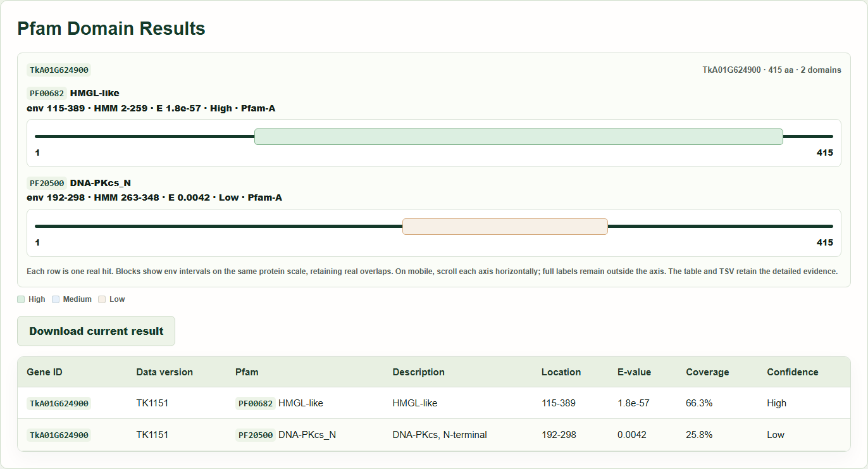Click the Location column header

point(561,372)
